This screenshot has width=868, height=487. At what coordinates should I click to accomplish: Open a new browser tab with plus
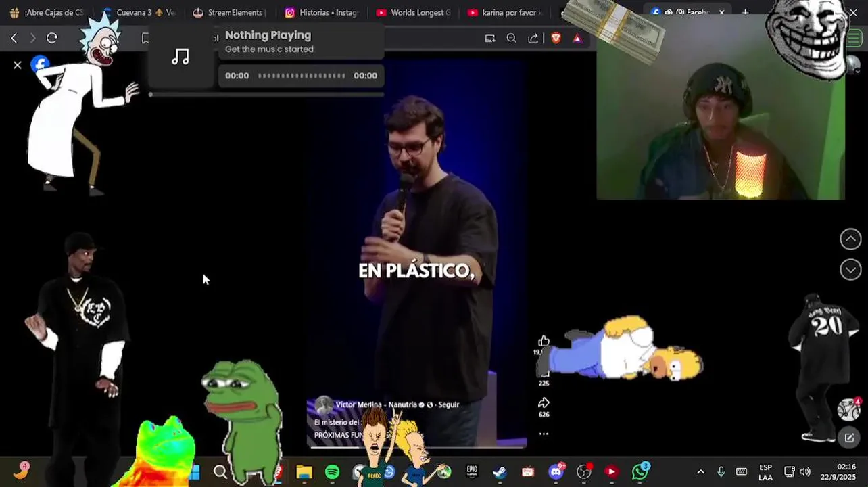point(745,13)
